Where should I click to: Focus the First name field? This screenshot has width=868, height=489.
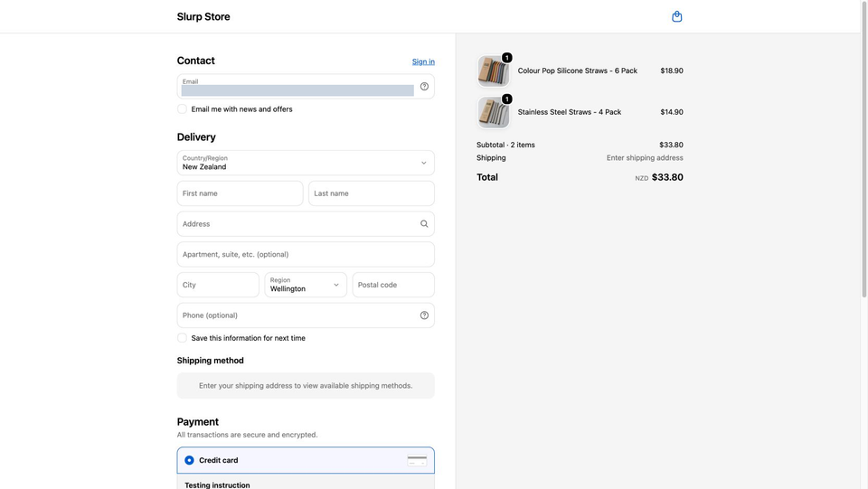[x=240, y=193]
